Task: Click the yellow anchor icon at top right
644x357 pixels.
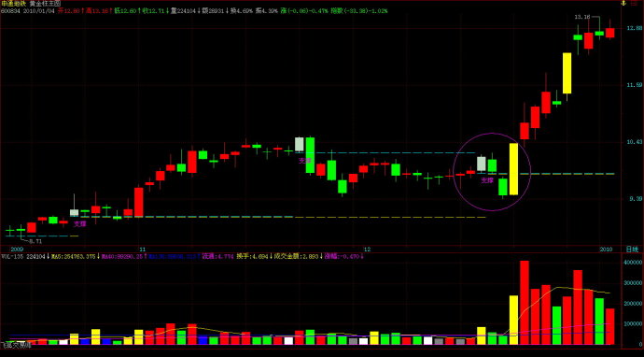Action: [x=634, y=4]
